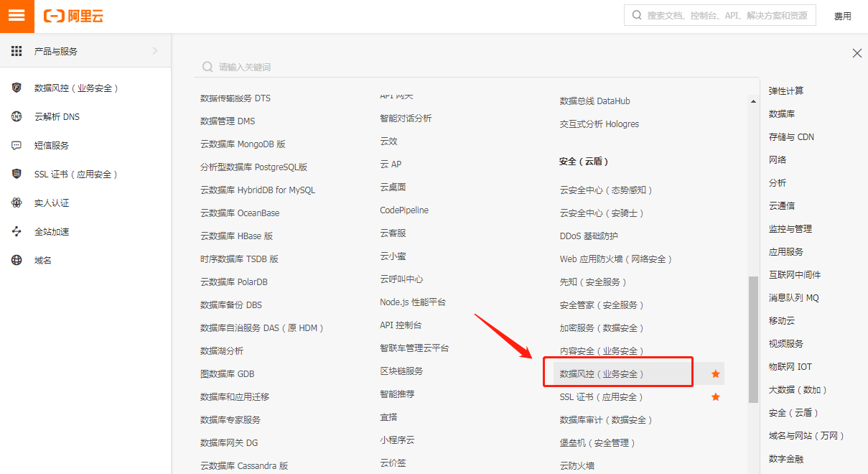Open 云数据库 PolarDB

click(x=234, y=282)
